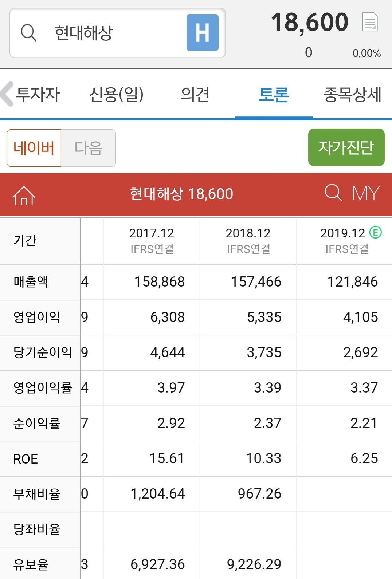Image resolution: width=392 pixels, height=579 pixels.
Task: Select the 1,204.64 debt ratio value
Action: 158,494
